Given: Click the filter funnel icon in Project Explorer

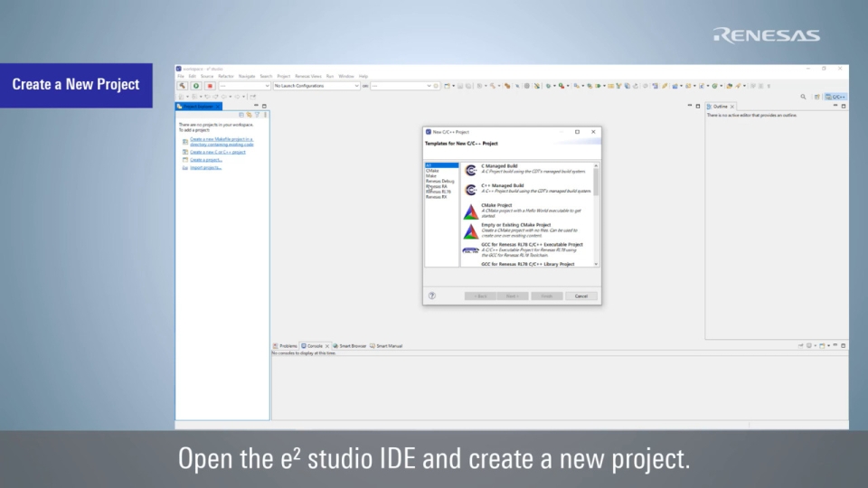Looking at the screenshot, I should (257, 115).
